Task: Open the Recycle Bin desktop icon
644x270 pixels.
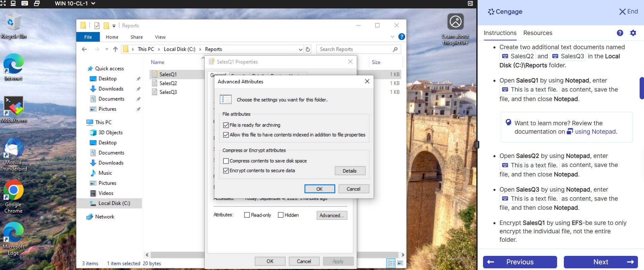Action: click(13, 26)
